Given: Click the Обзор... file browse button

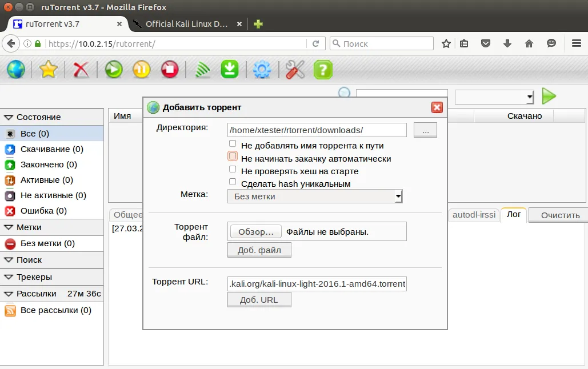Looking at the screenshot, I should [x=256, y=232].
